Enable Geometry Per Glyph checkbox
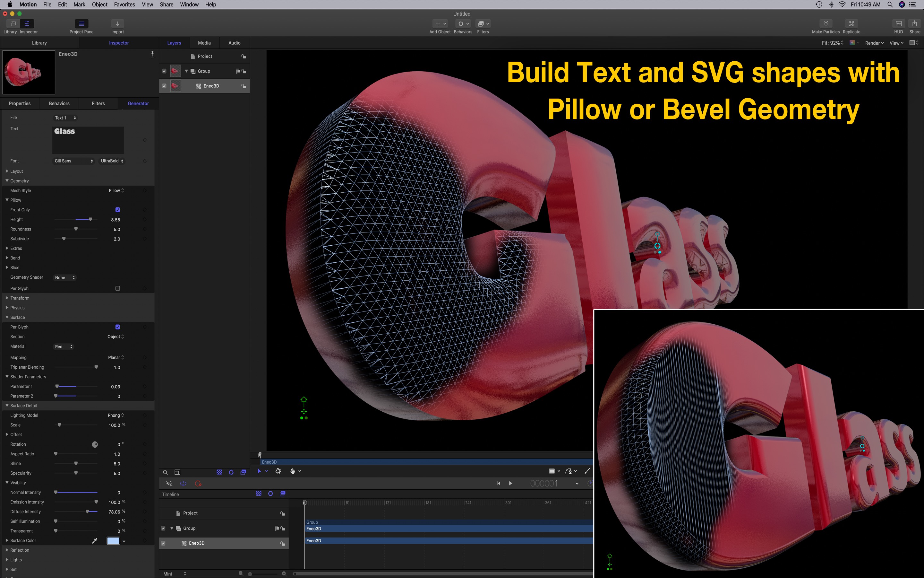The width and height of the screenshot is (924, 578). (118, 289)
